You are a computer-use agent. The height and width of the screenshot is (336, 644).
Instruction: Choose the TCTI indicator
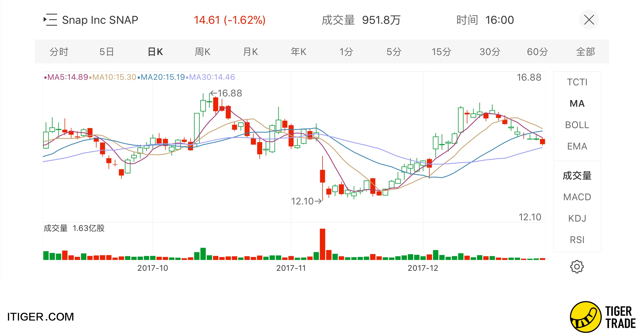577,82
